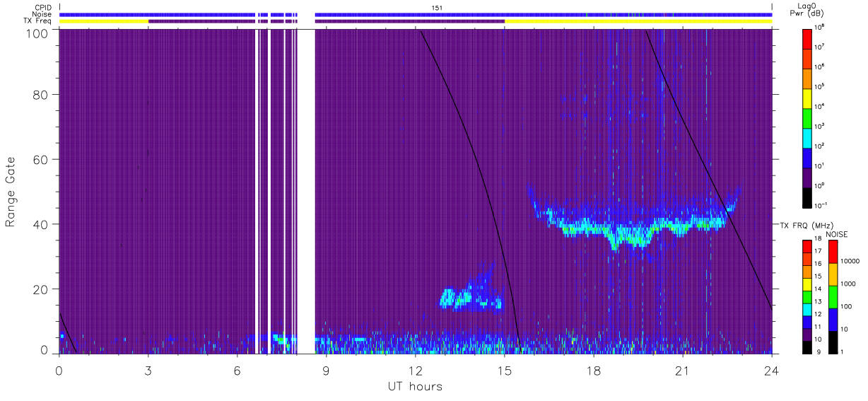
Task: Pick the green 100–1000 swatch in NOISE legend
Action: pos(832,296)
